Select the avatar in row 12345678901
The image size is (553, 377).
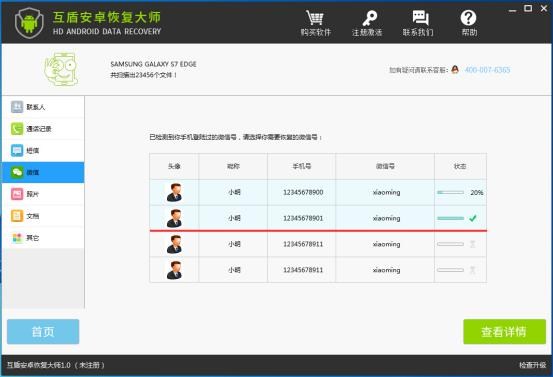(x=174, y=218)
